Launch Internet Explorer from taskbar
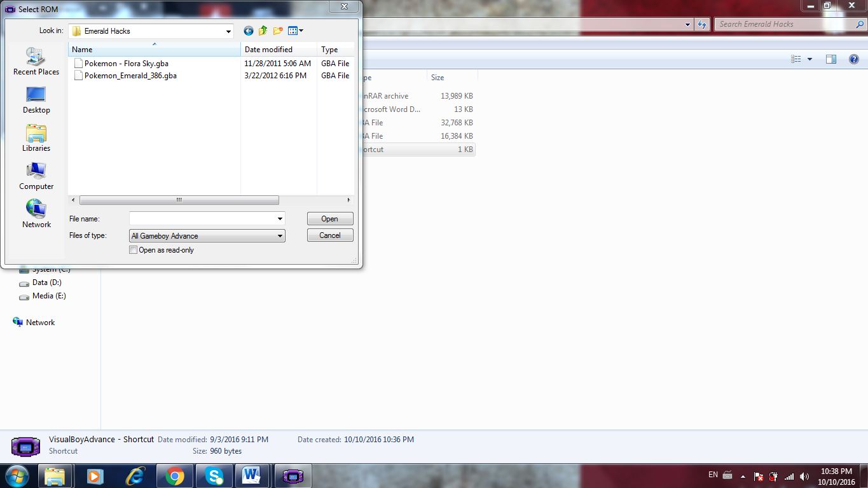This screenshot has width=868, height=488. (x=135, y=476)
